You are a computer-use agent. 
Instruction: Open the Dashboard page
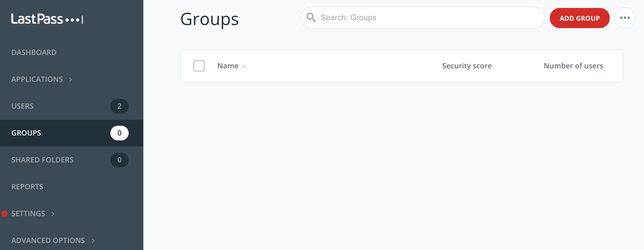coord(34,53)
